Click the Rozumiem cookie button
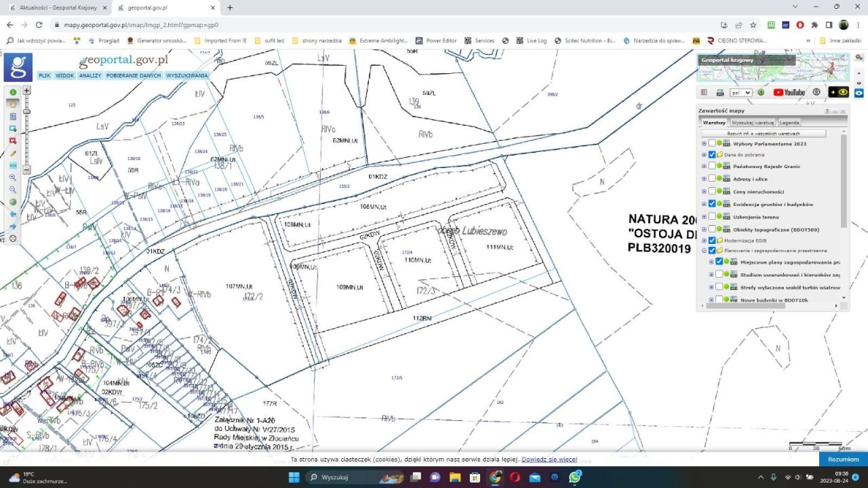Viewport: 868px width, 488px height. pyautogui.click(x=843, y=460)
